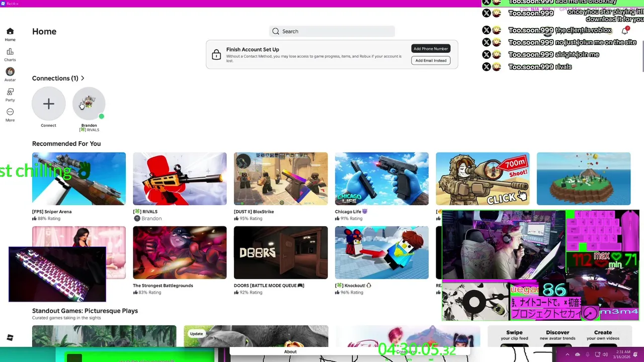Open the Party sidebar icon
Viewport: 644px width, 362px height.
[x=10, y=92]
